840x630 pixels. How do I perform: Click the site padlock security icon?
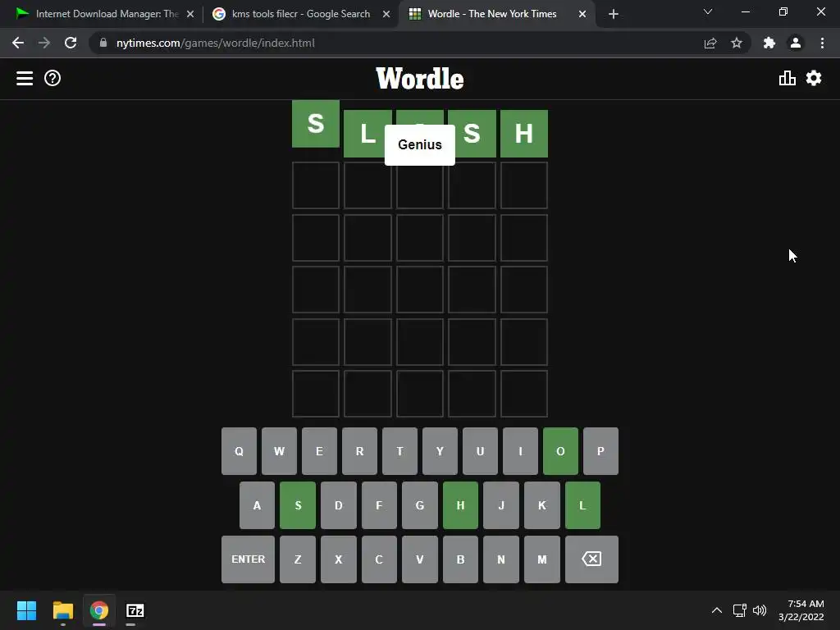103,43
